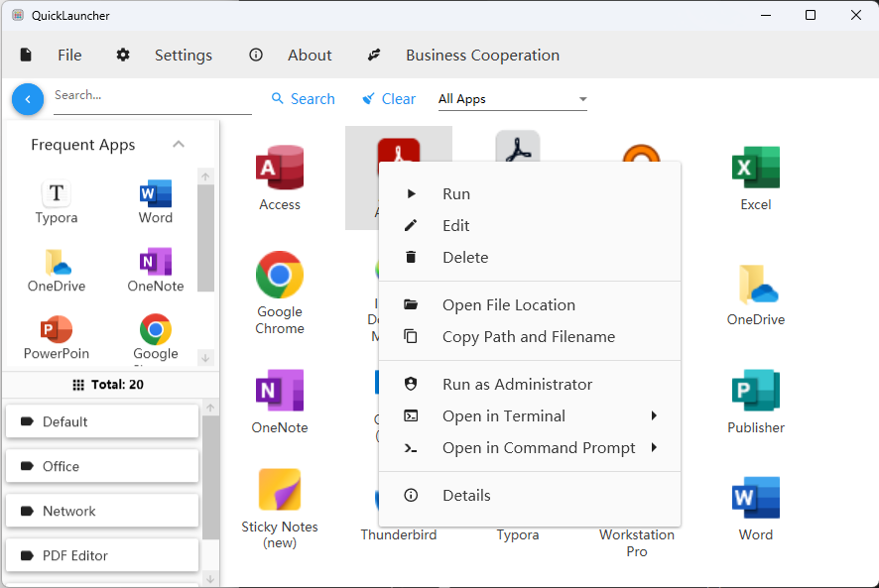Choose Run from the context menu

coord(530,194)
